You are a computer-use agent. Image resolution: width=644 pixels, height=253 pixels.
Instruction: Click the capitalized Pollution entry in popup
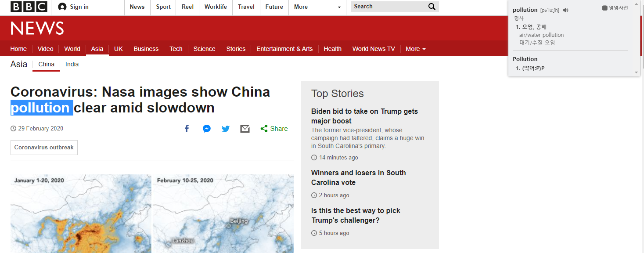525,59
